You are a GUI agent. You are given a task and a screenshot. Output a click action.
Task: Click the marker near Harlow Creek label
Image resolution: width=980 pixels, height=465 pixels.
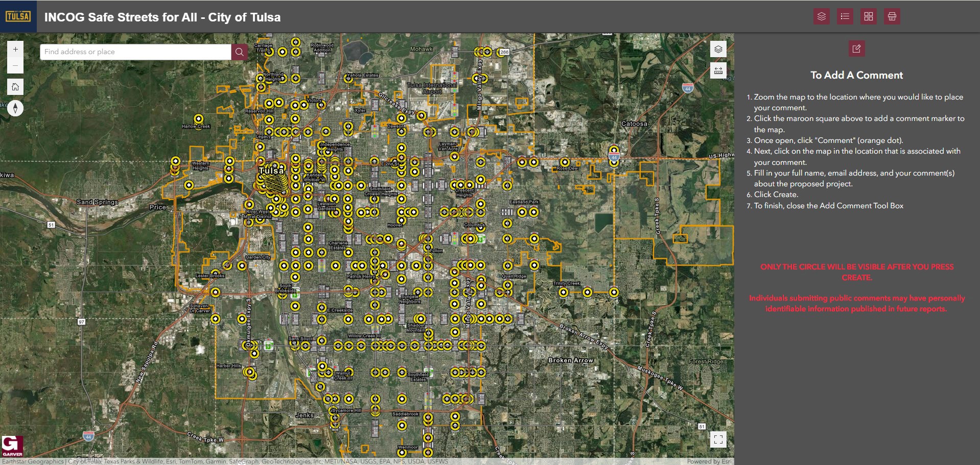(x=198, y=119)
